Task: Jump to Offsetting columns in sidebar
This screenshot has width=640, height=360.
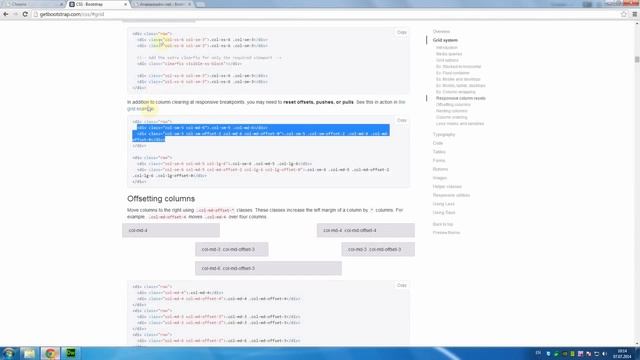Action: point(453,104)
